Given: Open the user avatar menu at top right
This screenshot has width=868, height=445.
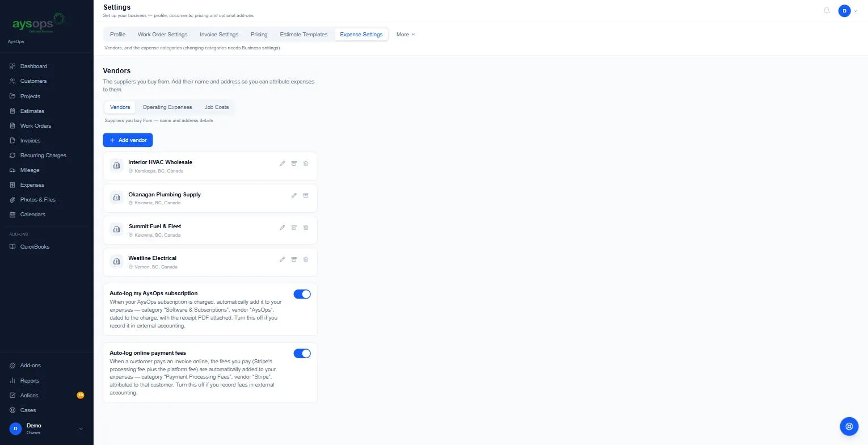Looking at the screenshot, I should click(848, 11).
